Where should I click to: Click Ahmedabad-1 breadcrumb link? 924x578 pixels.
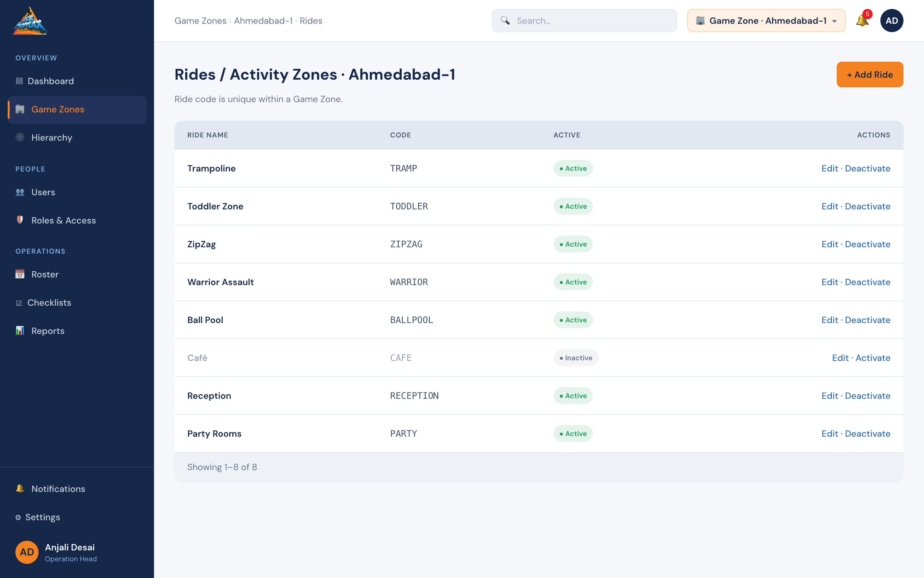point(263,21)
